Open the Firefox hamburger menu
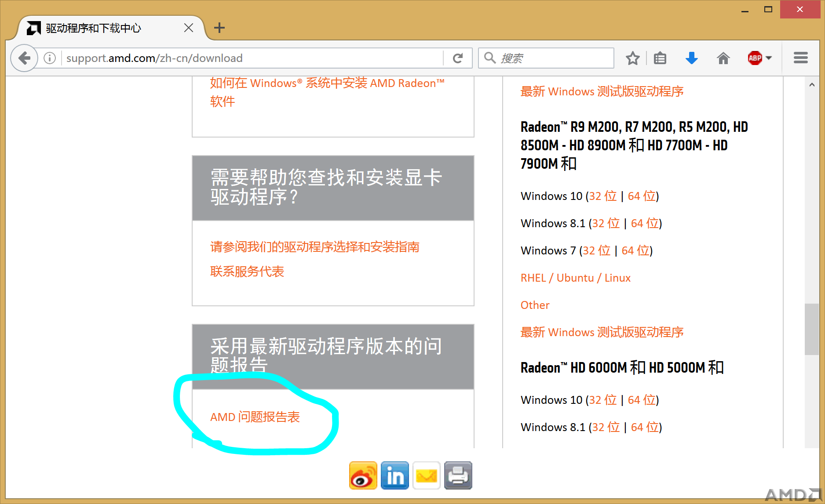This screenshot has height=504, width=825. [800, 58]
